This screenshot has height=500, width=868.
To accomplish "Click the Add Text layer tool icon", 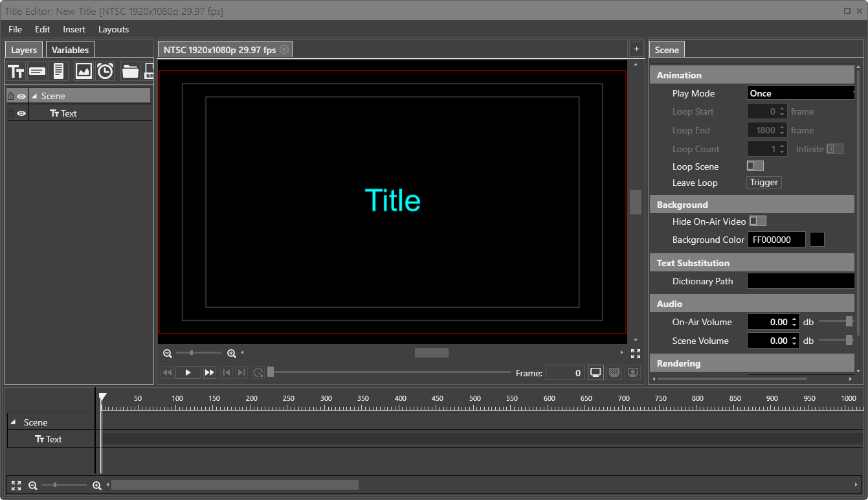I will pos(16,71).
